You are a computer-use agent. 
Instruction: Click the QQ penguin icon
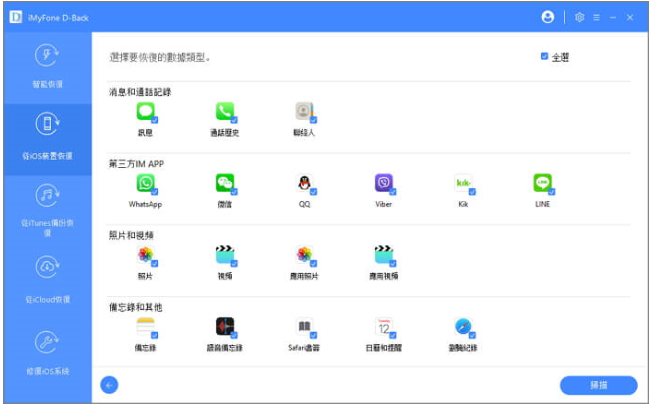[x=304, y=183]
